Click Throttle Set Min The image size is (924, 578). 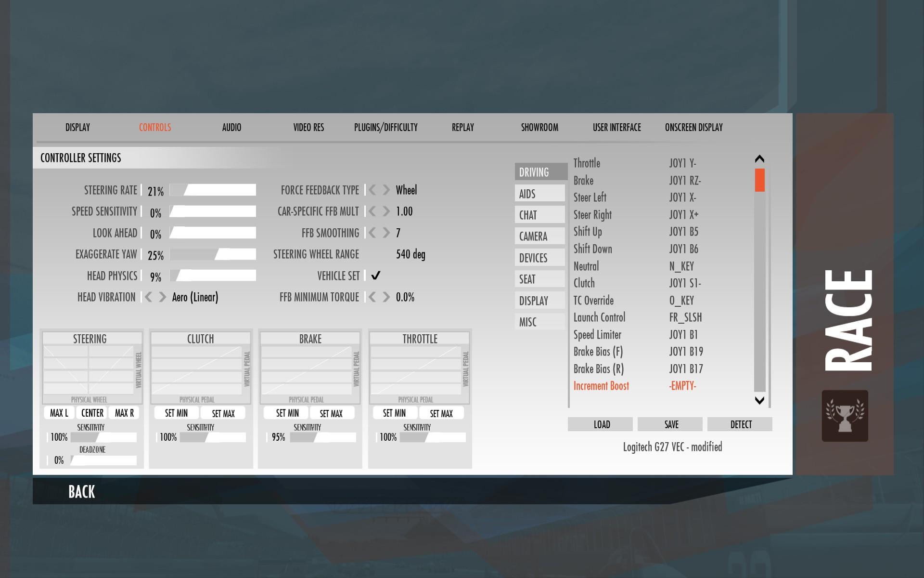point(394,413)
